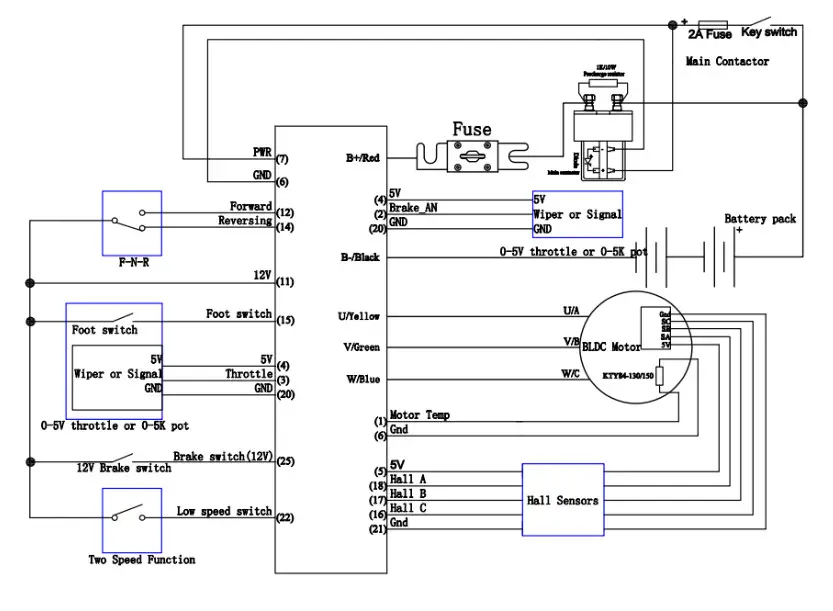Image resolution: width=833 pixels, height=611 pixels.
Task: Select the Hall Sensors block
Action: pos(563,498)
